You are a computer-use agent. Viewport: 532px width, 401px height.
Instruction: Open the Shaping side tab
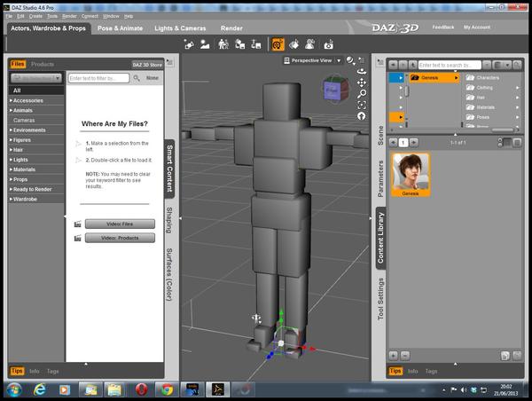coord(169,220)
